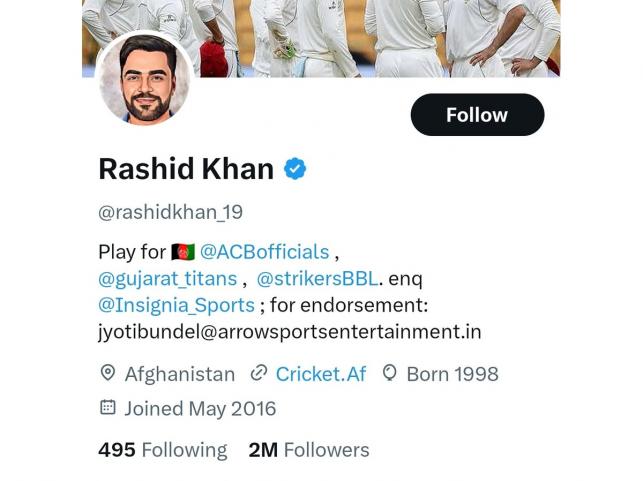
Task: Open the cricket team header banner photo
Action: click(x=380, y=35)
